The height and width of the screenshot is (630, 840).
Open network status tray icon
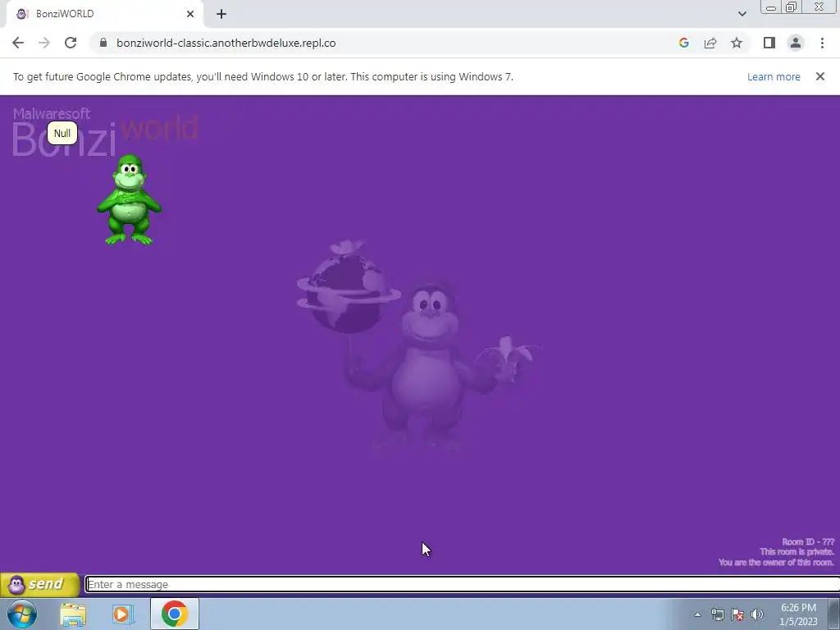717,614
